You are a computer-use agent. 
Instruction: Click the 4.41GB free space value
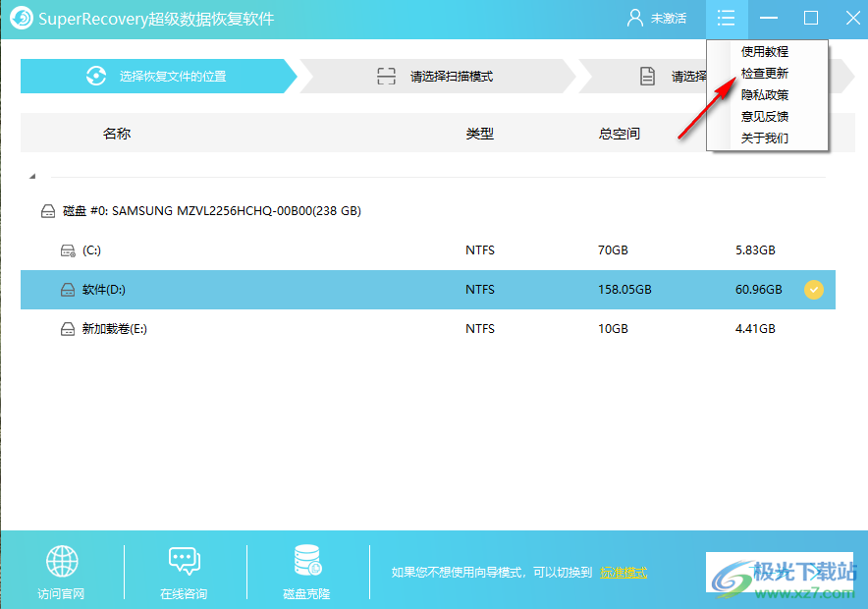[x=755, y=329]
